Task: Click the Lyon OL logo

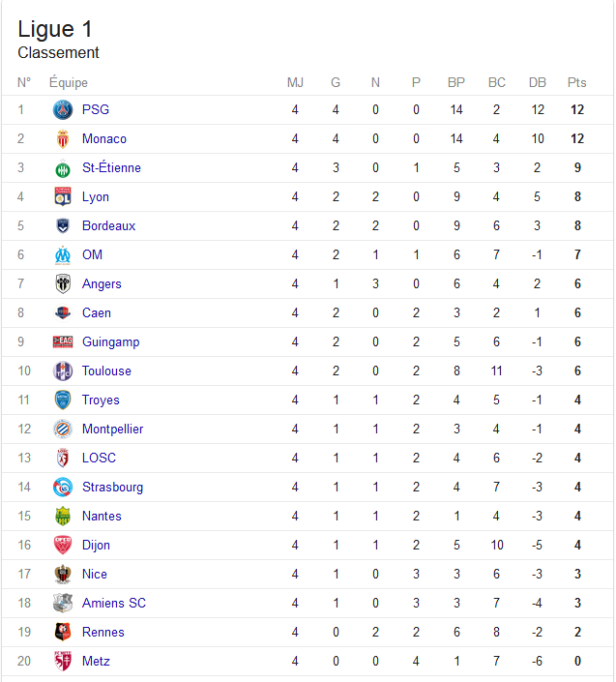Action: click(63, 196)
